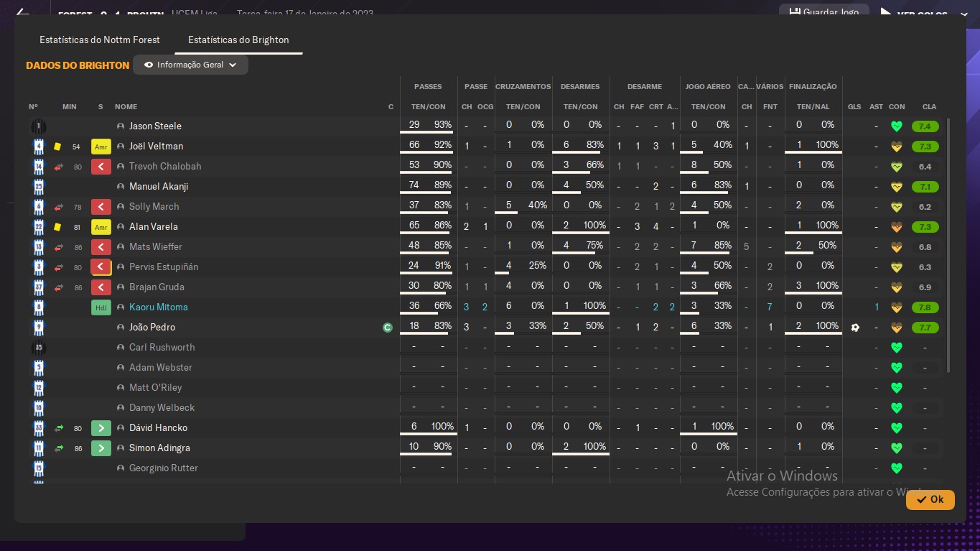The width and height of the screenshot is (980, 551).
Task: Sort by NOME column header
Action: click(126, 107)
